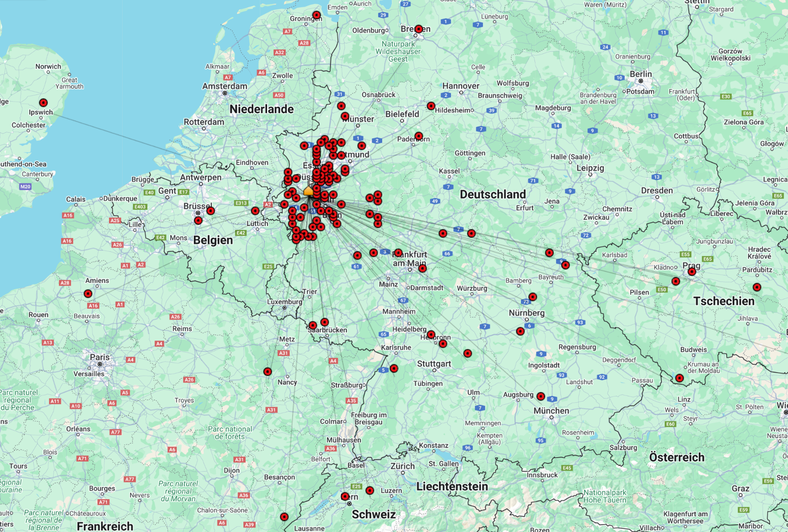The width and height of the screenshot is (788, 532).
Task: Open the red marker west of Luzern
Action: pyautogui.click(x=370, y=491)
